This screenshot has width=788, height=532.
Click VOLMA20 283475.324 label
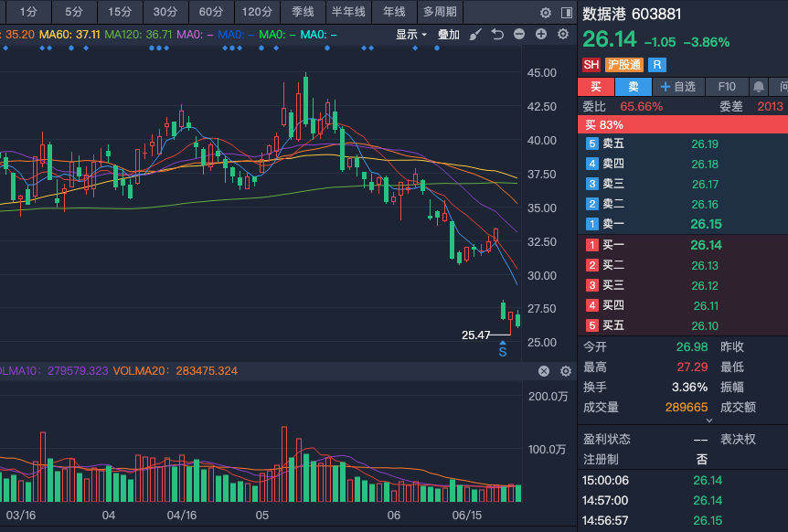tap(175, 371)
